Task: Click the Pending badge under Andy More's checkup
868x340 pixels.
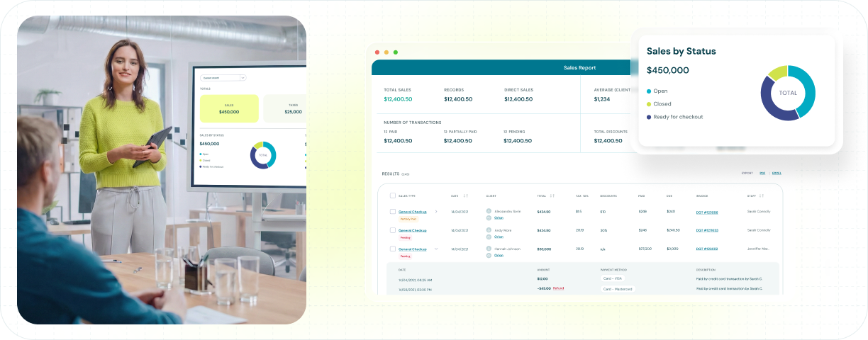Action: [x=406, y=237]
